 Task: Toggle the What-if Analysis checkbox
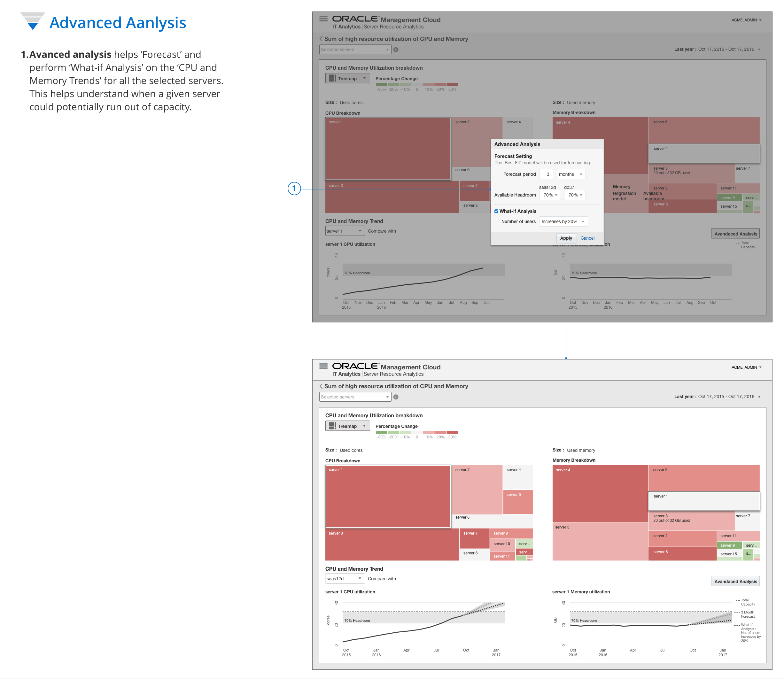tap(496, 211)
